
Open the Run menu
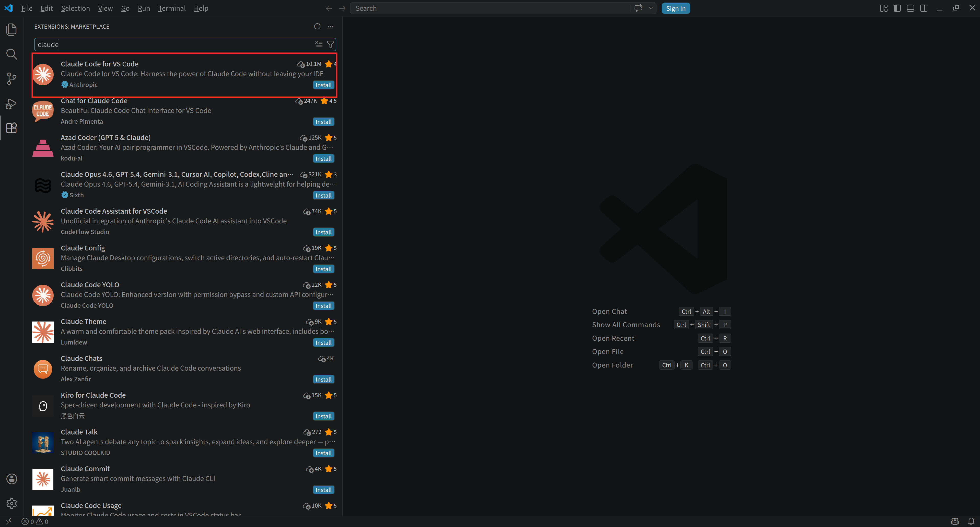143,8
